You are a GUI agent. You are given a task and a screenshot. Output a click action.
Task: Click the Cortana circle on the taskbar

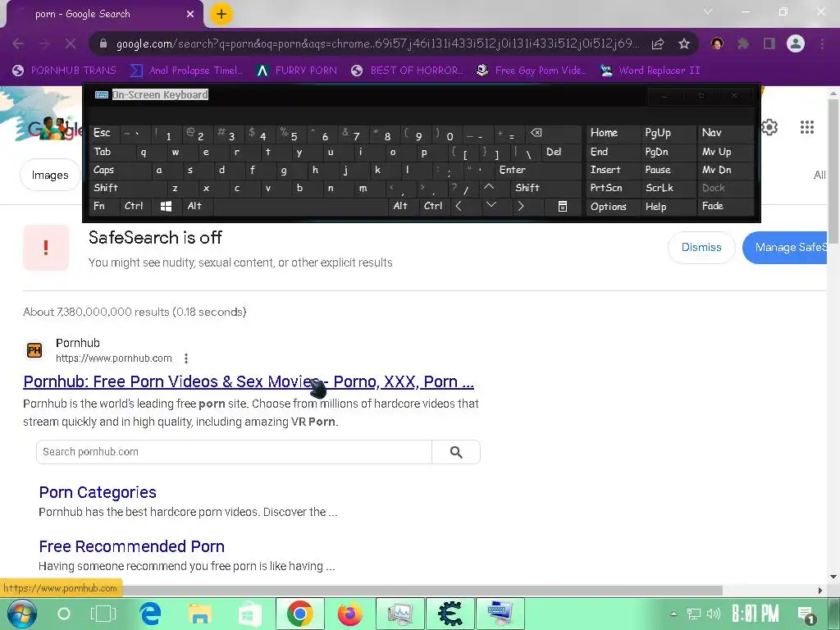coord(64,614)
